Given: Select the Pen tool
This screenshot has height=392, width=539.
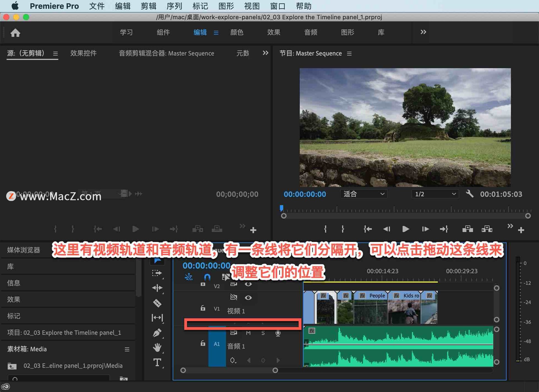Looking at the screenshot, I should point(157,333).
